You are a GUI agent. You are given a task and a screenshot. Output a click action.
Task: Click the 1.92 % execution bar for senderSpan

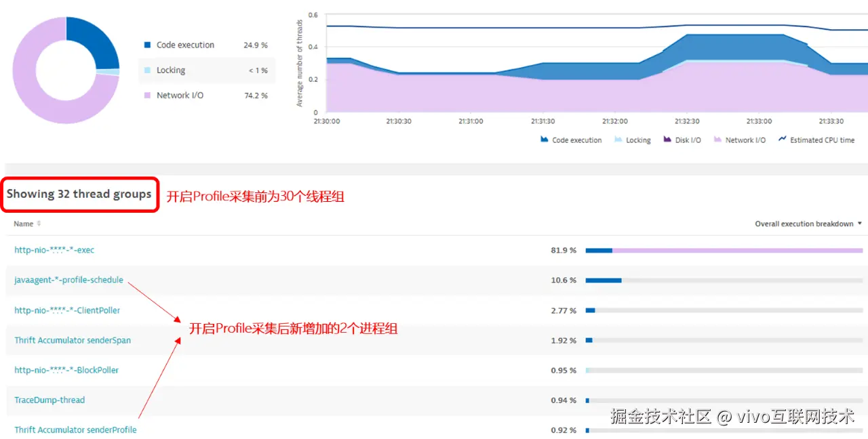[x=724, y=340]
